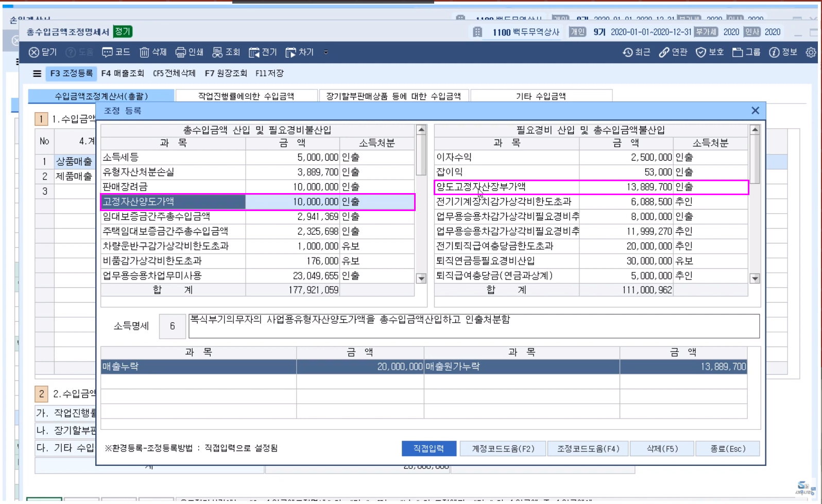
Task: Expand the toolbar overflow dropdown arrow
Action: coord(326,52)
